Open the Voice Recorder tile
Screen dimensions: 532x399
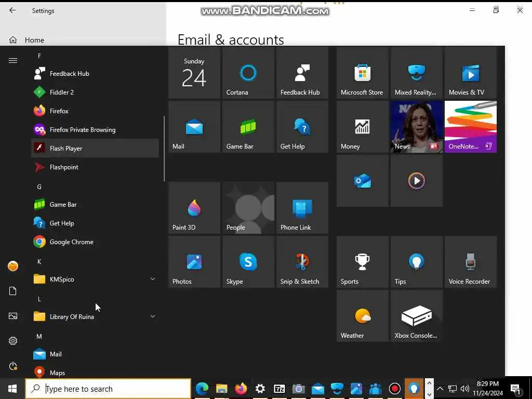coord(471,262)
